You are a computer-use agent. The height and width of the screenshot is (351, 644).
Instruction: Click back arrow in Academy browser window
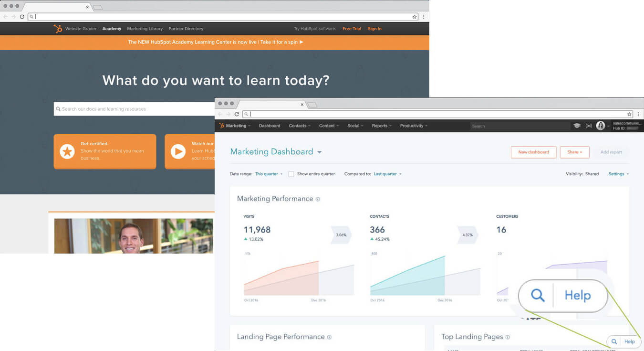coord(5,17)
